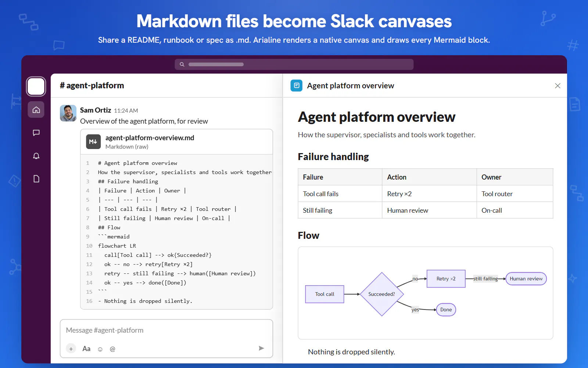Viewport: 588px width, 368px height.
Task: Click canvas subtitle 'How the supervisor, specialists...'
Action: [x=387, y=135]
